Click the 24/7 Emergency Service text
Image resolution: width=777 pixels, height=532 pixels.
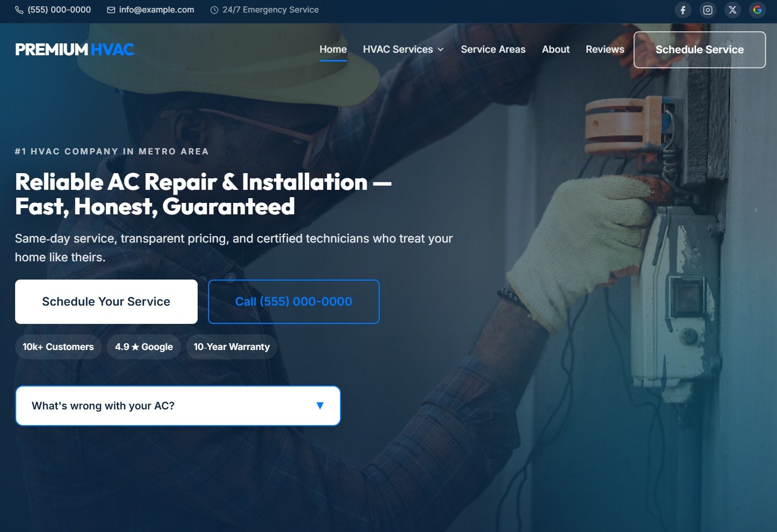click(x=271, y=10)
